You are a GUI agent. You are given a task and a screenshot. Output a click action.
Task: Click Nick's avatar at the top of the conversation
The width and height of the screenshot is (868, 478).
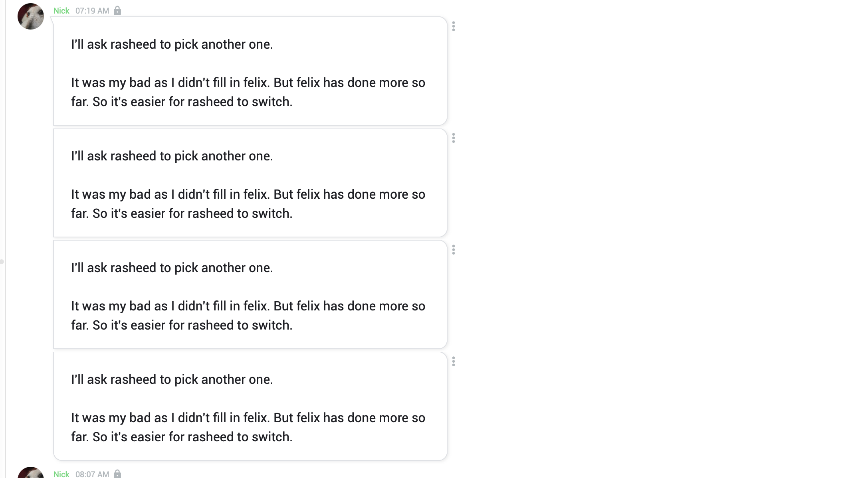tap(30, 17)
